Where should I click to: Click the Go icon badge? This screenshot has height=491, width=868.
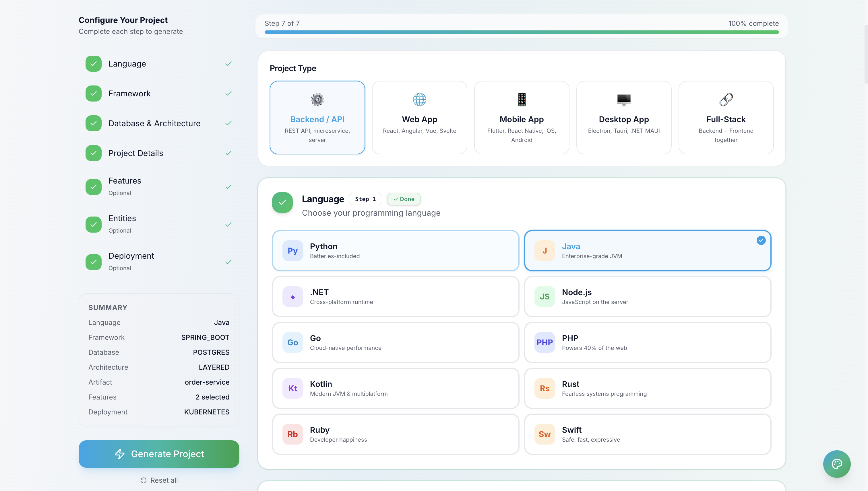[292, 342]
